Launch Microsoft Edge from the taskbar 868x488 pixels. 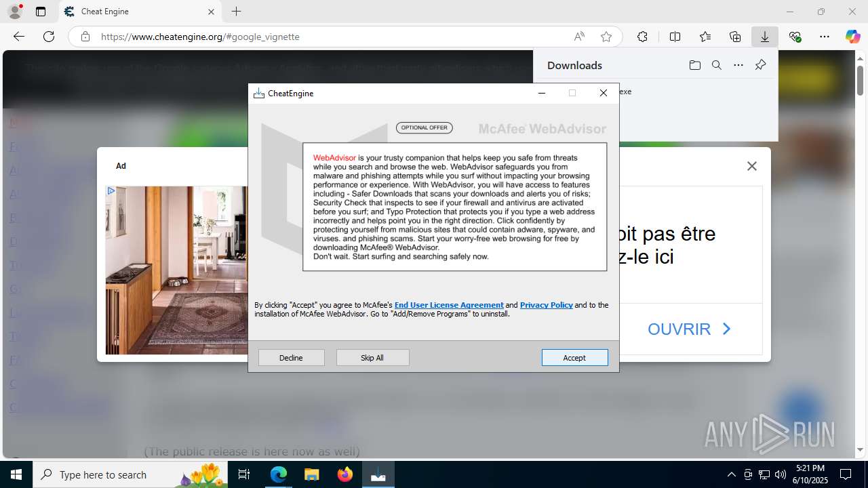click(x=279, y=474)
